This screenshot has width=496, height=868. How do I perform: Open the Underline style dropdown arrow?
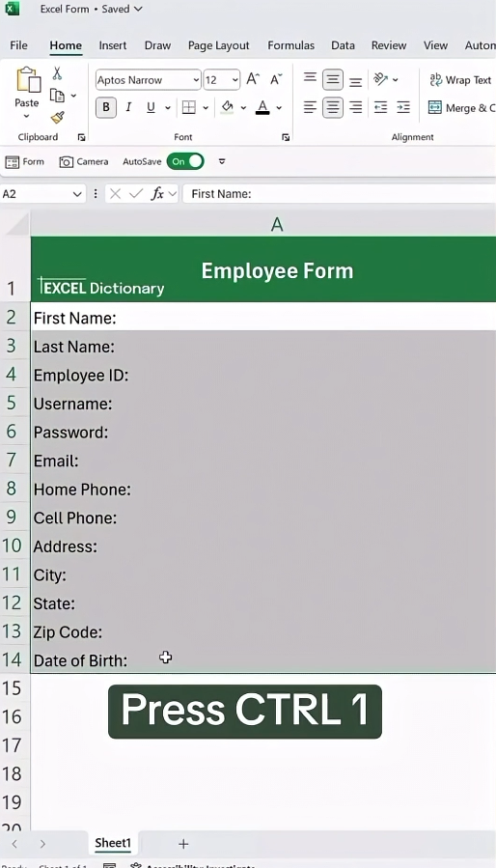(167, 108)
